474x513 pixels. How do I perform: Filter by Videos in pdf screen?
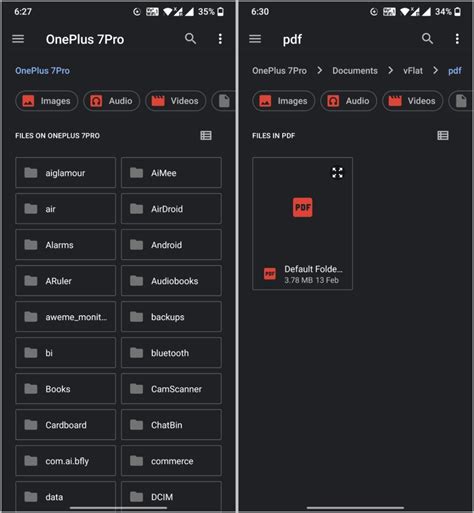(x=413, y=101)
